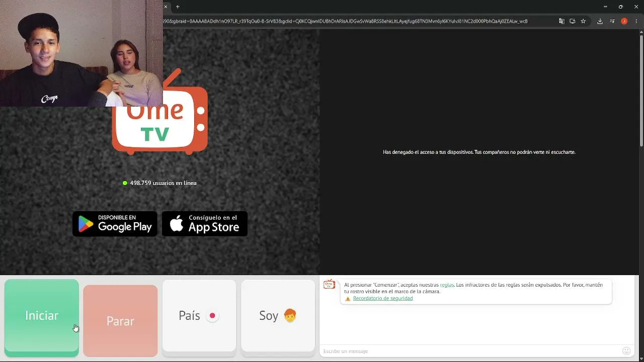Open the Chrome profile avatar

[624, 21]
